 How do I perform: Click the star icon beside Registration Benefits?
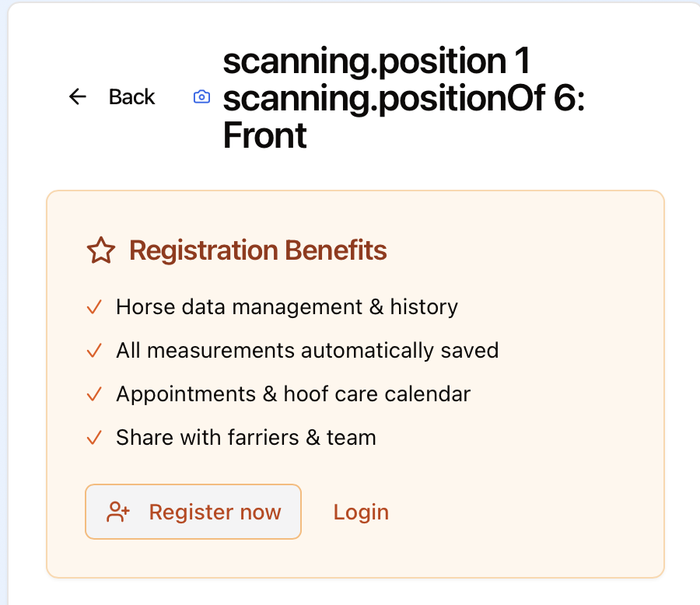[101, 250]
